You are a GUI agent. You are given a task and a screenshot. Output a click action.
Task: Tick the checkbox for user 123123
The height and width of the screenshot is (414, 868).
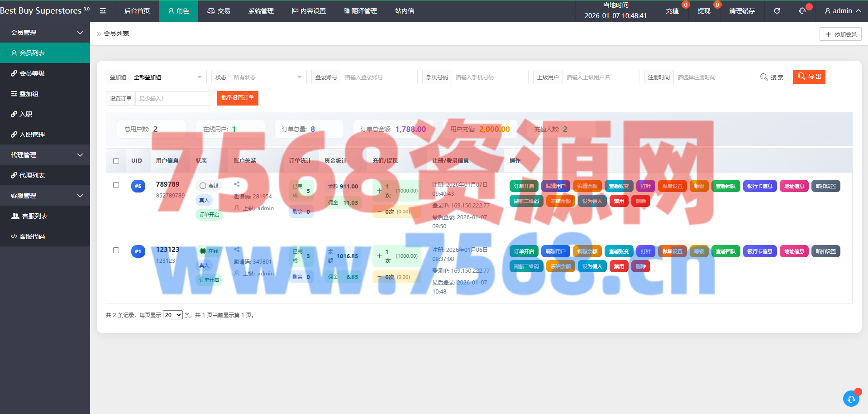click(116, 250)
